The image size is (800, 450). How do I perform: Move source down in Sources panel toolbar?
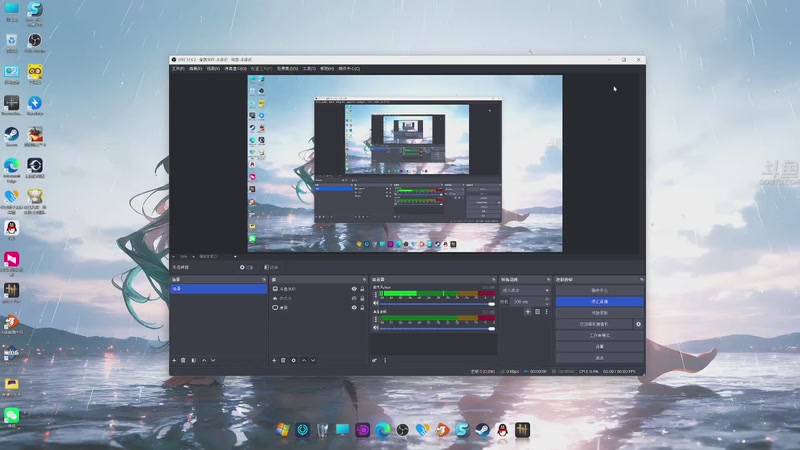[x=313, y=360]
